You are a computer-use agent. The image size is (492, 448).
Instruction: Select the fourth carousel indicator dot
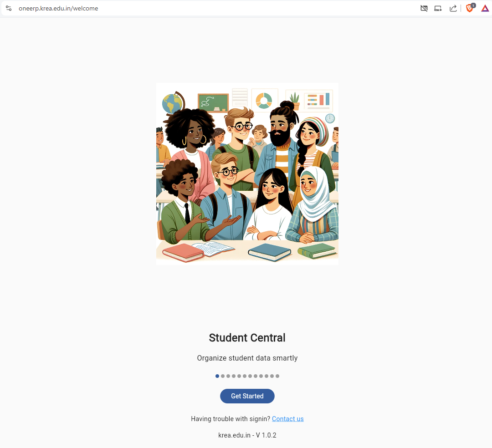234,376
